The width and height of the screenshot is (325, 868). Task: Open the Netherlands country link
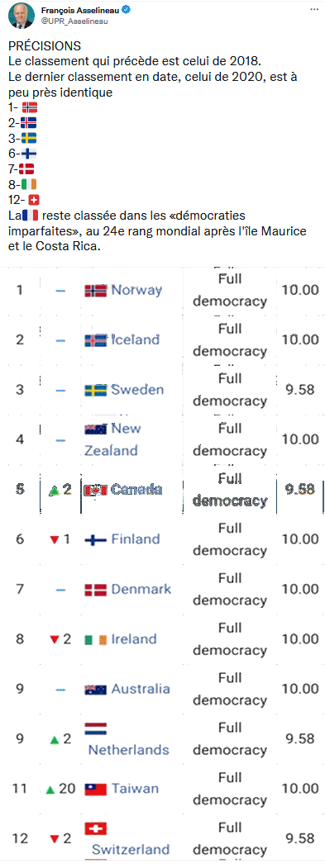[129, 750]
